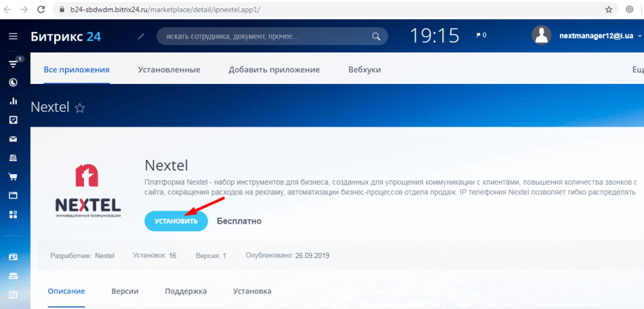Image resolution: width=644 pixels, height=309 pixels.
Task: Open the flag notifications counter
Action: [481, 35]
